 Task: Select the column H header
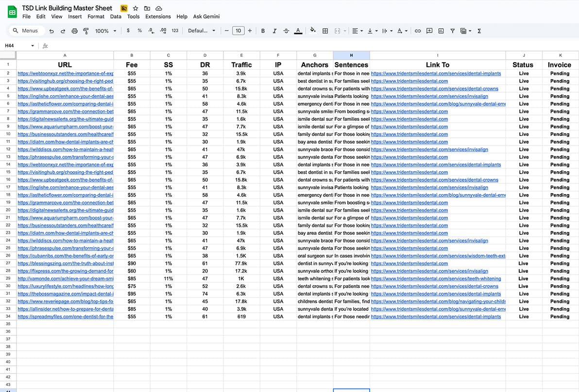351,55
